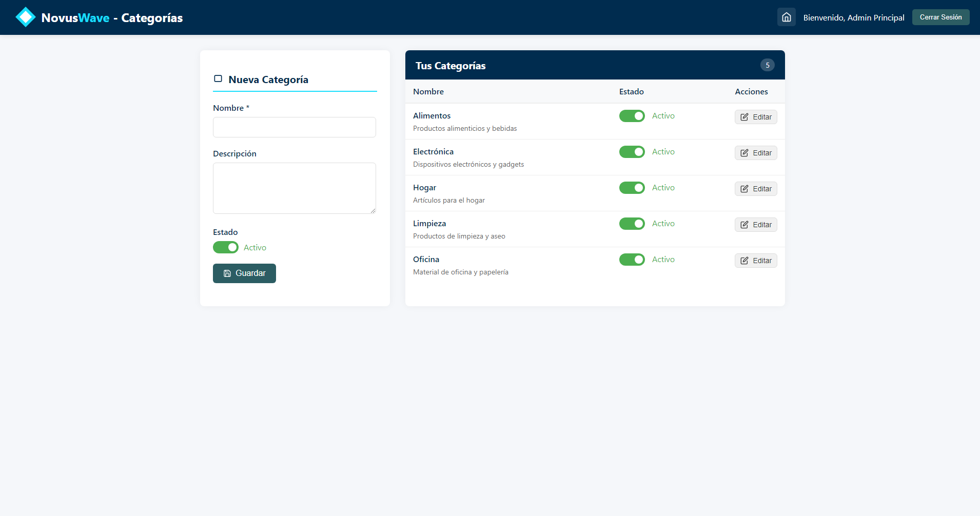
Task: Edit the Limpieza category
Action: (x=755, y=225)
